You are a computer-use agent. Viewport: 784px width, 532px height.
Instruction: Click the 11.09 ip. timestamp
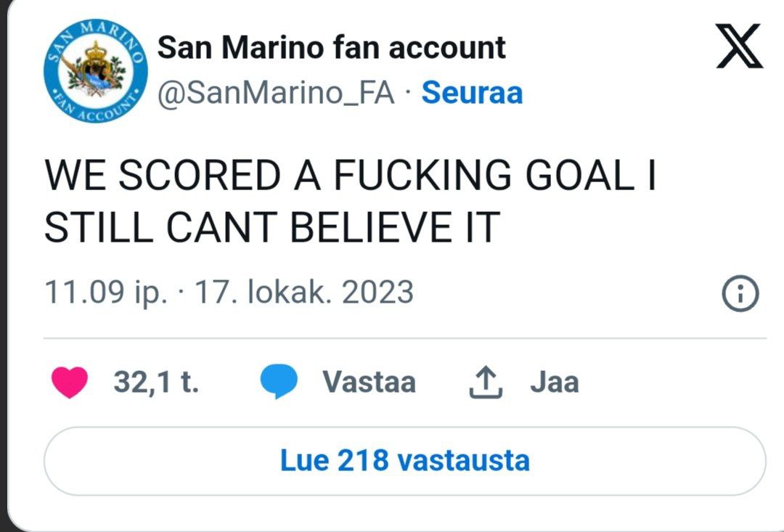pyautogui.click(x=106, y=292)
